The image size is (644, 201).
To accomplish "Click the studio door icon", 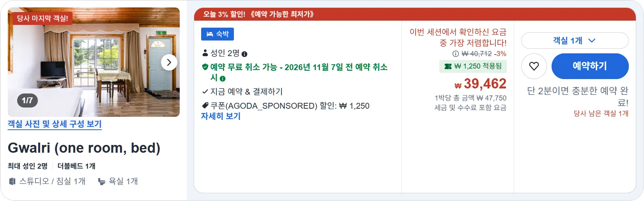I will pyautogui.click(x=12, y=182).
